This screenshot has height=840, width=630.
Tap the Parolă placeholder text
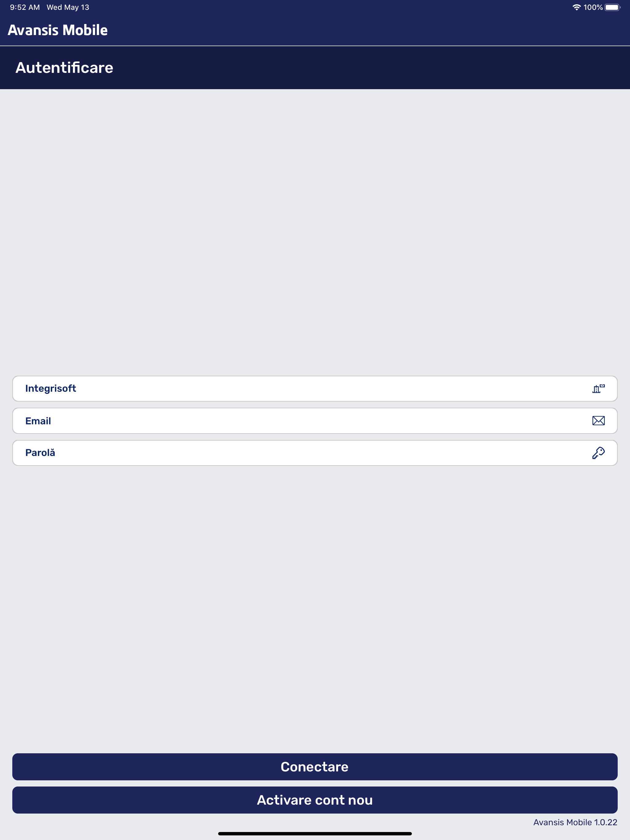tap(40, 453)
